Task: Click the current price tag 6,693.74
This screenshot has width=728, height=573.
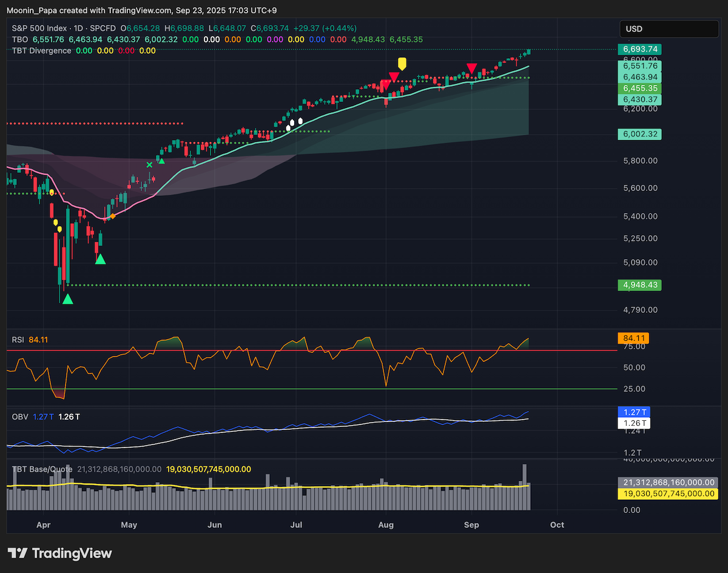Action: click(639, 49)
